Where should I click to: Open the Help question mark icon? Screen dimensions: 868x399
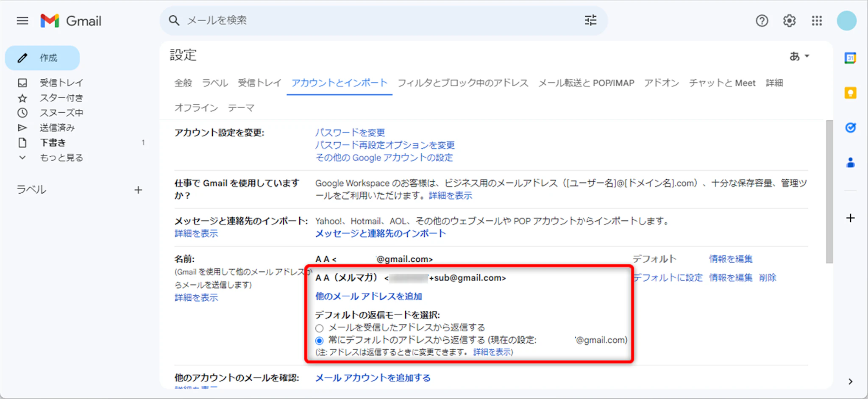pyautogui.click(x=762, y=21)
